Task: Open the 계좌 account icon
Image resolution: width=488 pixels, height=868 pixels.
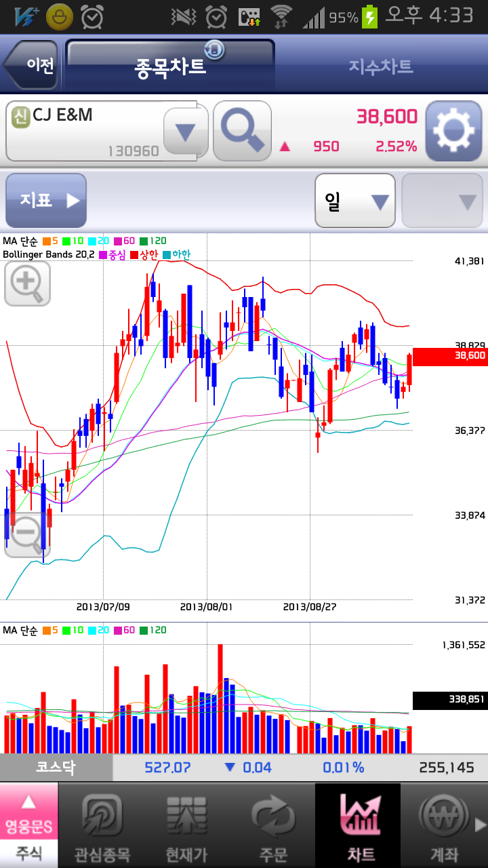Action: (x=443, y=825)
